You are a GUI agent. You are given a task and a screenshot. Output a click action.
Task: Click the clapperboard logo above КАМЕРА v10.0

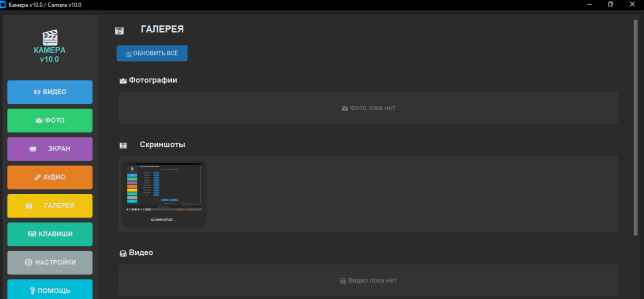(50, 37)
